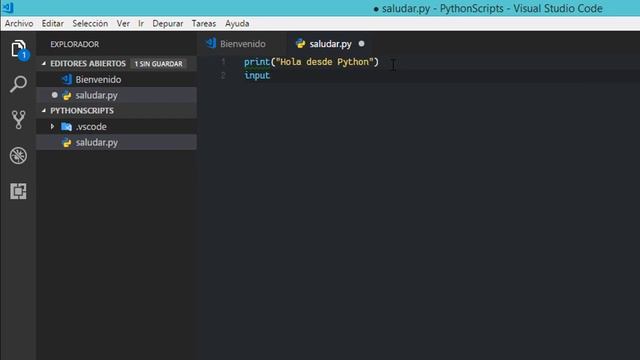640x360 pixels.
Task: Open the Archivo menu
Action: point(19,24)
